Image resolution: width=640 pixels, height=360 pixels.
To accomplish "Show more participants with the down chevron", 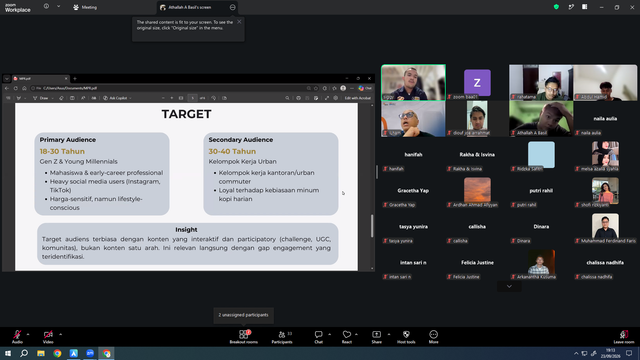I will pyautogui.click(x=509, y=286).
